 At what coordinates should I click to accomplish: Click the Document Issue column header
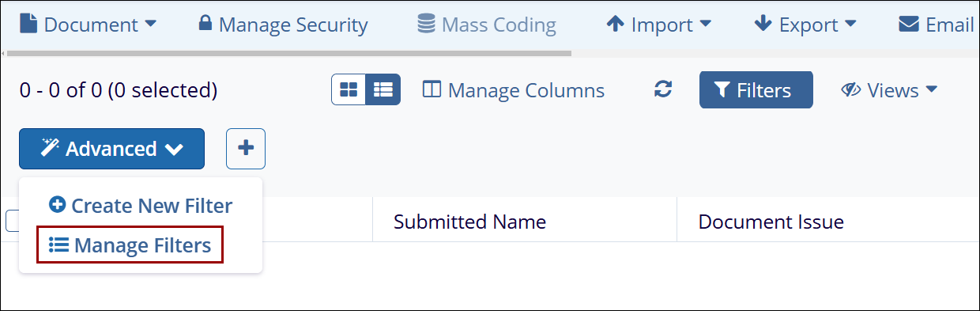pos(771,222)
